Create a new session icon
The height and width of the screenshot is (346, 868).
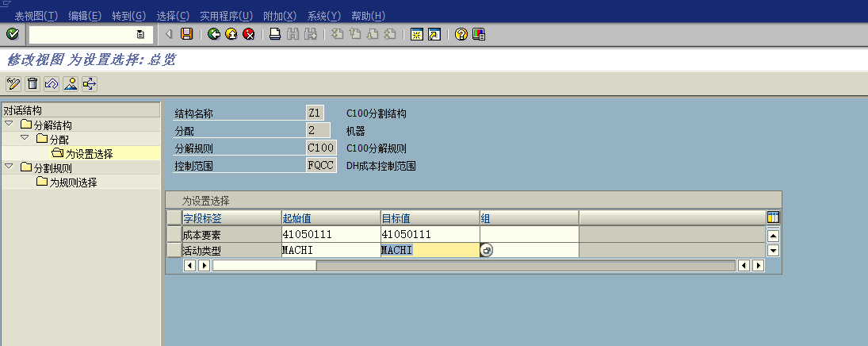tap(416, 34)
